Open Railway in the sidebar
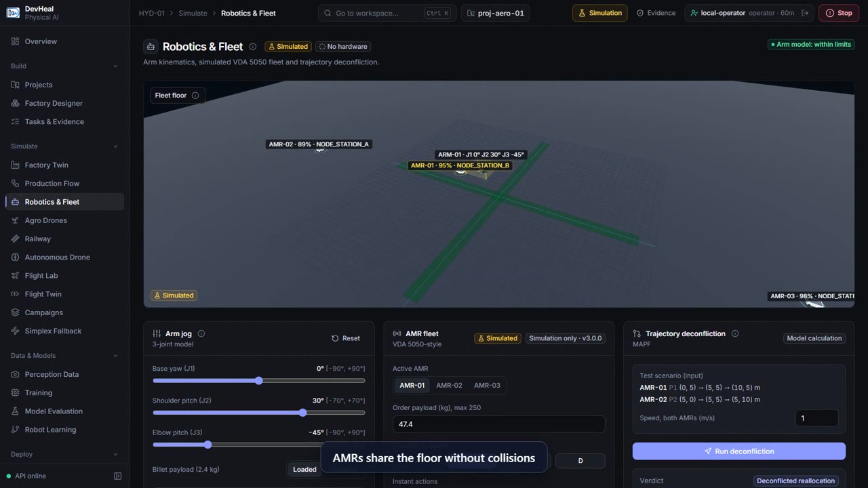Image resolution: width=868 pixels, height=488 pixels. pyautogui.click(x=64, y=239)
